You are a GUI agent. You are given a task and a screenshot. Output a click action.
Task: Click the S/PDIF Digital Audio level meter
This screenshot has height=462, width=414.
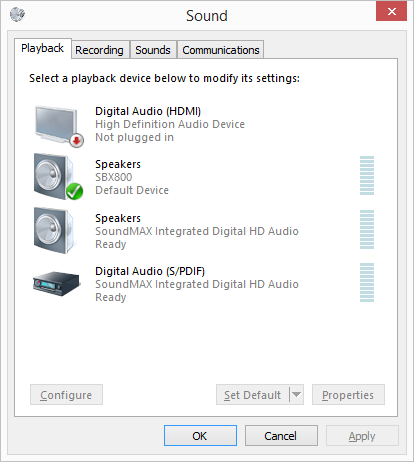click(367, 282)
